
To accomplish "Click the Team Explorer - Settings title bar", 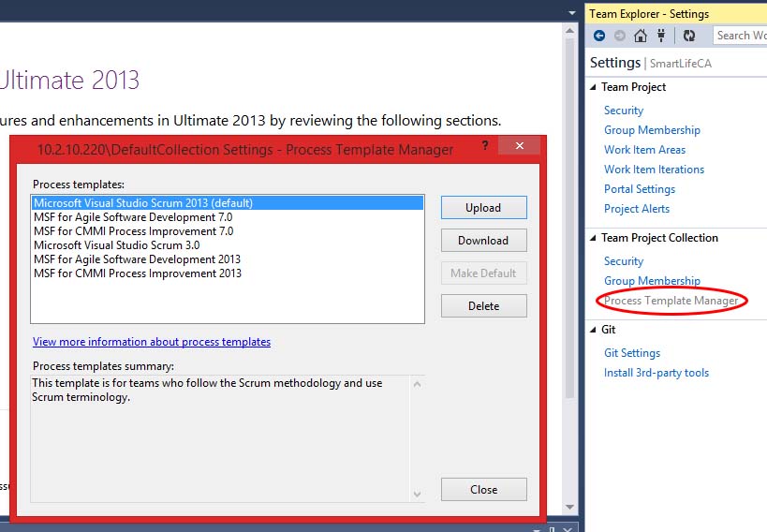I will [676, 14].
